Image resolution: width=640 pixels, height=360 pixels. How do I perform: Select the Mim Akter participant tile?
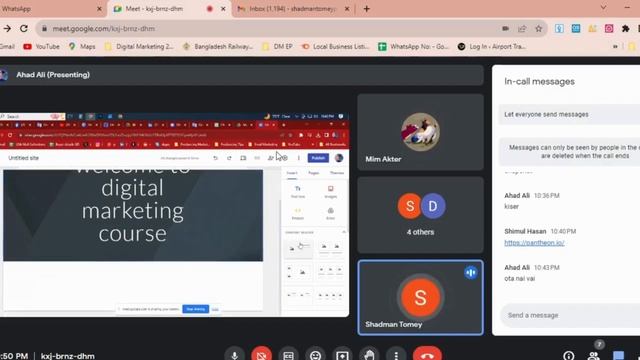tap(420, 132)
